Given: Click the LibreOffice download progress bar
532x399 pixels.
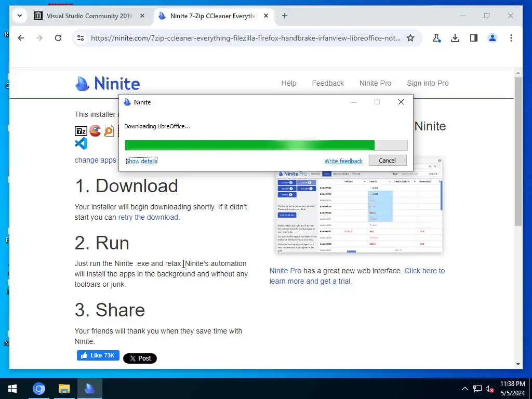Looking at the screenshot, I should click(266, 145).
